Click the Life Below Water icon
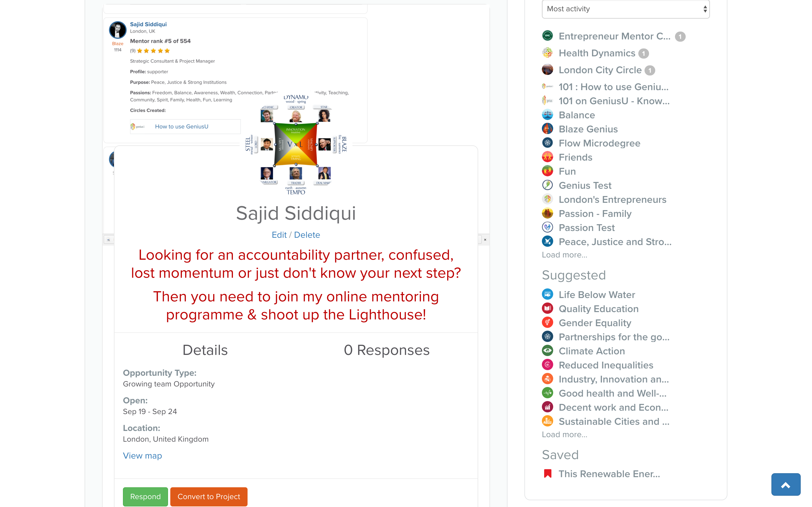Image resolution: width=812 pixels, height=507 pixels. coord(547,294)
